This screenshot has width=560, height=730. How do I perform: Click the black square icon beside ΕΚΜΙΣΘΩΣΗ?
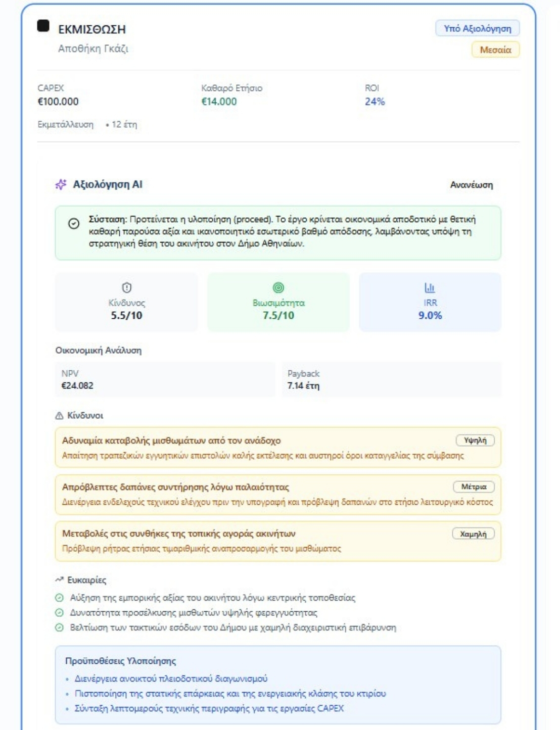43,26
